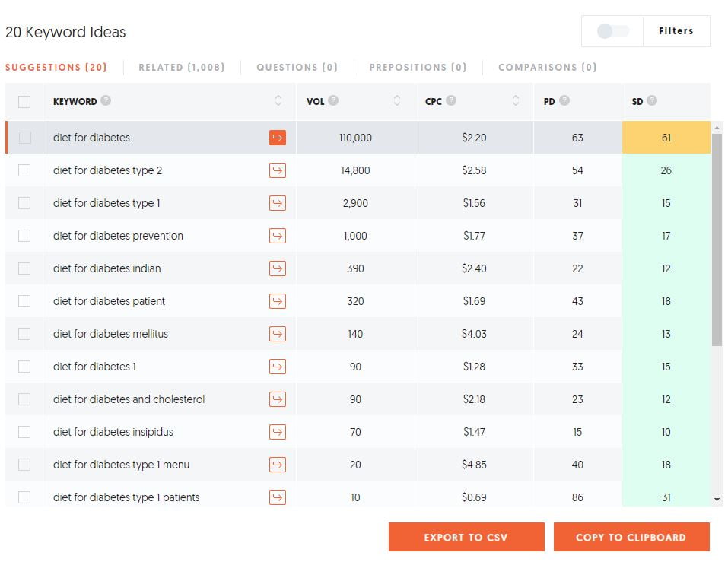Open the QUESTIONS (0) tab
The width and height of the screenshot is (728, 578).
pos(297,68)
